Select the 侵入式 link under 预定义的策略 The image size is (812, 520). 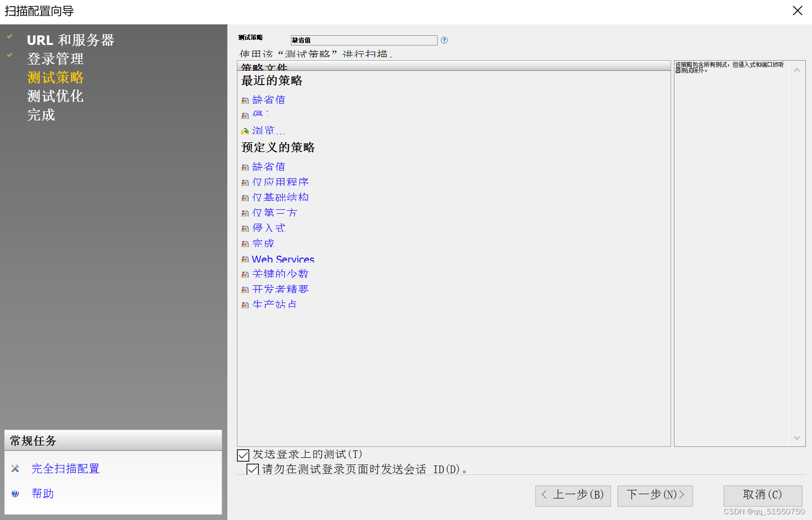269,228
